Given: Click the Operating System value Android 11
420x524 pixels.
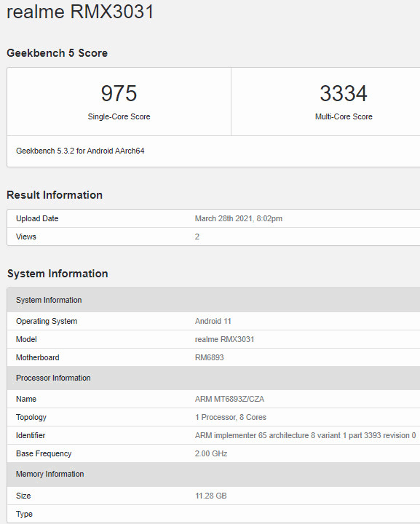Looking at the screenshot, I should (x=213, y=321).
